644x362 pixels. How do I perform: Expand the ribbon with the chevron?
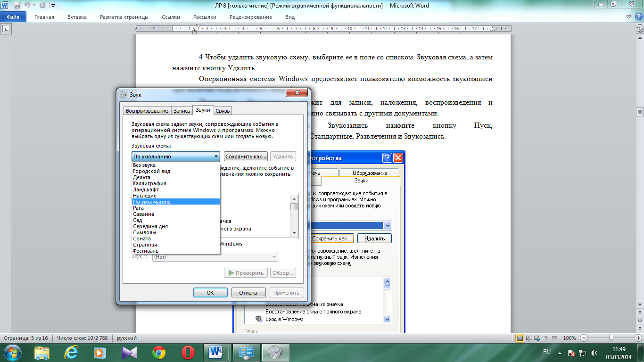[629, 17]
